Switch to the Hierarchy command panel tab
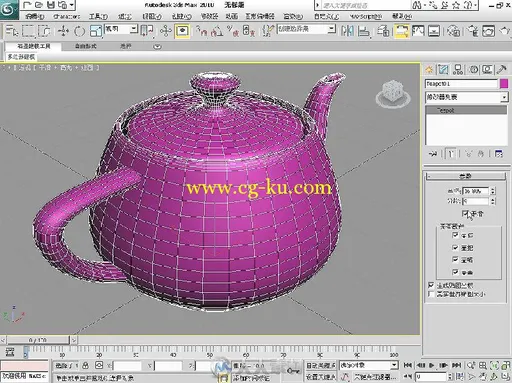The image size is (512, 383). coord(458,69)
